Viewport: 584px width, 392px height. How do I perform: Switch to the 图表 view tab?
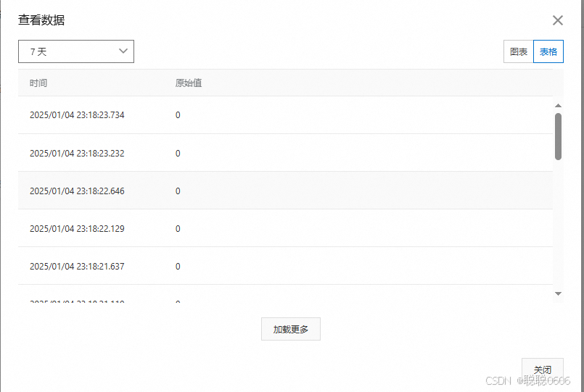click(x=519, y=51)
